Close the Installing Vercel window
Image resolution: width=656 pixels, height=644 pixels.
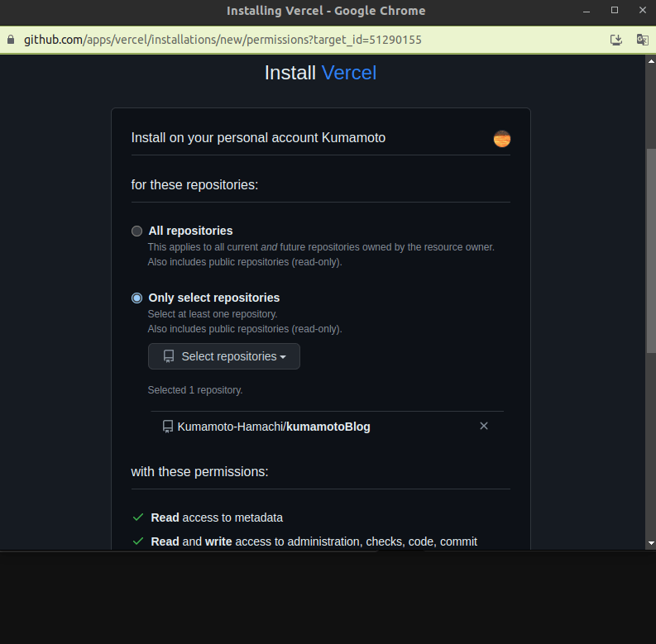643,10
